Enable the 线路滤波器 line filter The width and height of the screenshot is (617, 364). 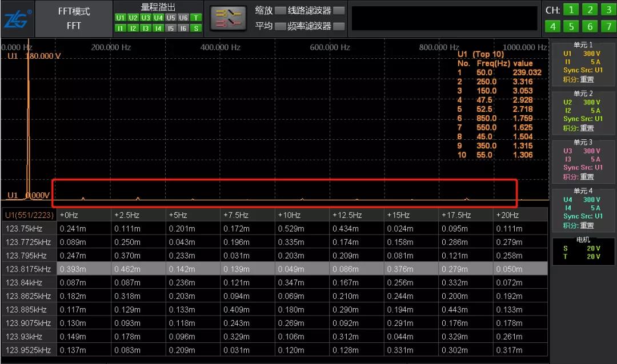click(339, 10)
